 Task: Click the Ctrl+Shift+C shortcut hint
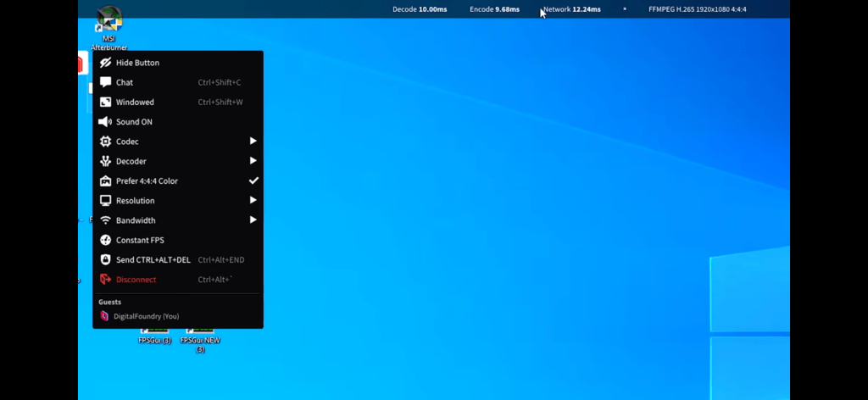pyautogui.click(x=220, y=82)
